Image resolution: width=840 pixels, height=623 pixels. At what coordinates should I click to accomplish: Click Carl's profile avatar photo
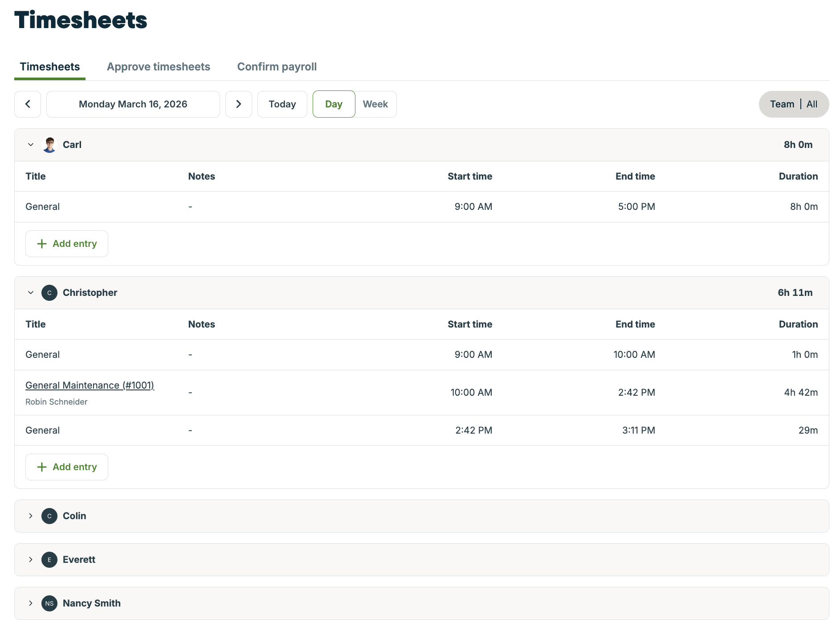point(49,144)
